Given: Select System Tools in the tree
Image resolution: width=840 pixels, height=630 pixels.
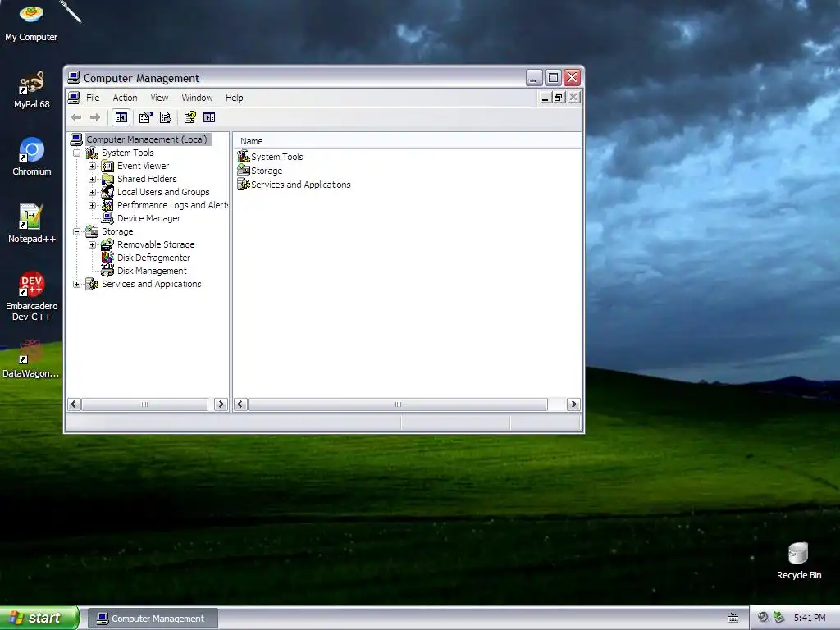Looking at the screenshot, I should [127, 153].
